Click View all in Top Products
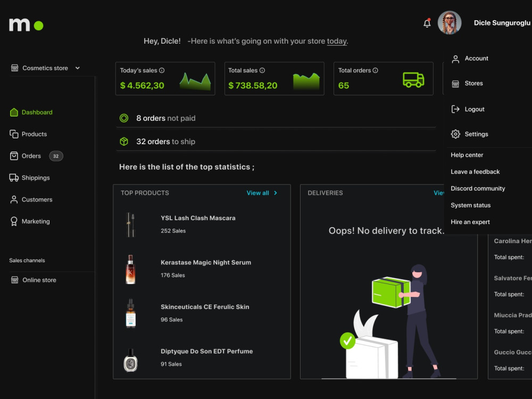532x399 pixels. tap(258, 193)
